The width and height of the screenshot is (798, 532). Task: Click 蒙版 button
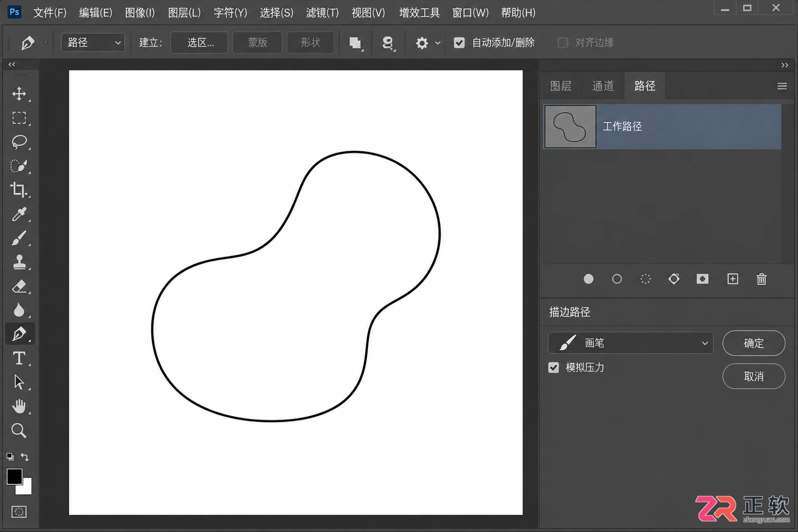coord(258,43)
